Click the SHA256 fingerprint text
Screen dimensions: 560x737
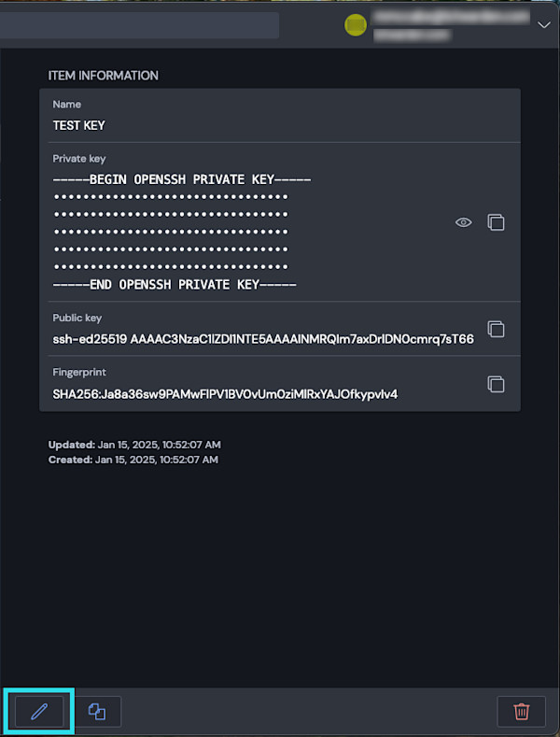pyautogui.click(x=225, y=393)
